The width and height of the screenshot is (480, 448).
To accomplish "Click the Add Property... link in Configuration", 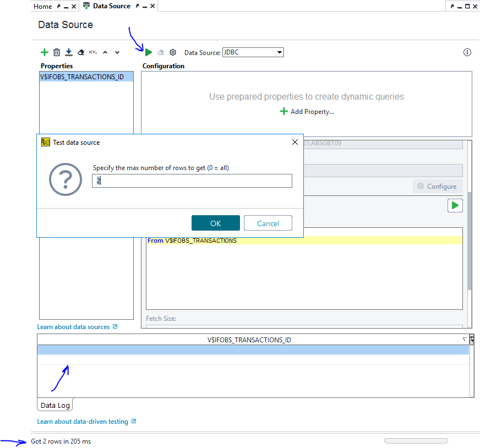I will click(312, 112).
